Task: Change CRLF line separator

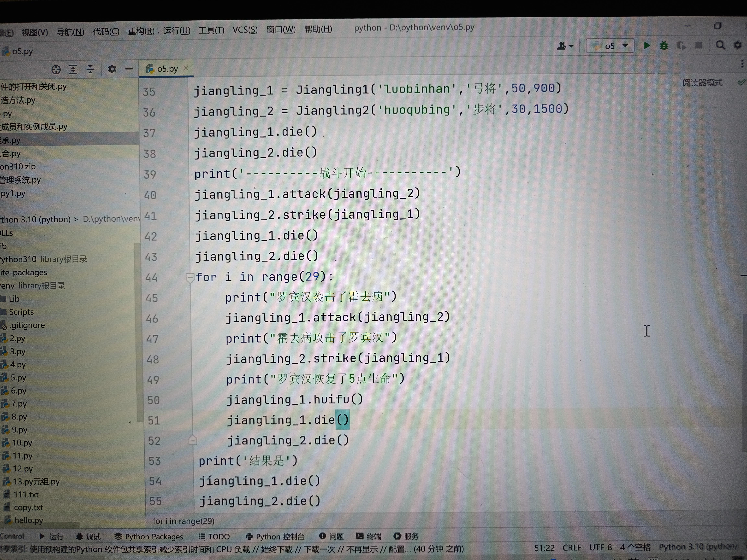Action: coord(572,548)
